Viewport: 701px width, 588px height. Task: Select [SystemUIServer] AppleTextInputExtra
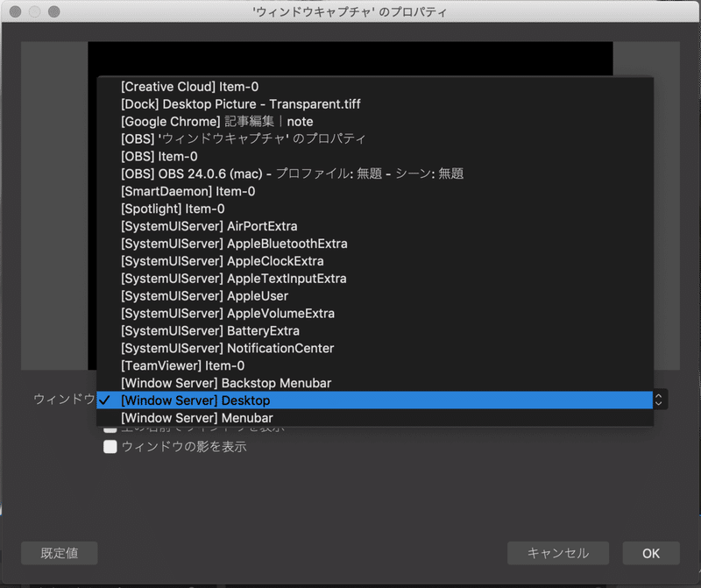pyautogui.click(x=375, y=279)
